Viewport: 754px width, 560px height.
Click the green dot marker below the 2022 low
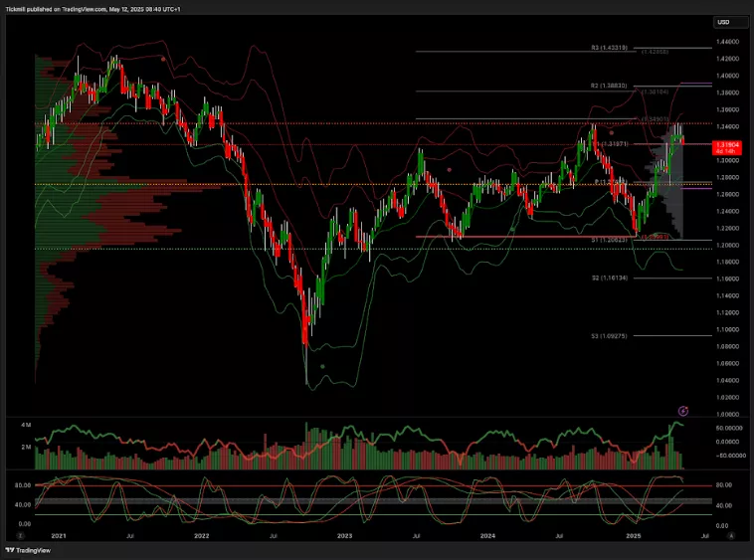[x=322, y=367]
